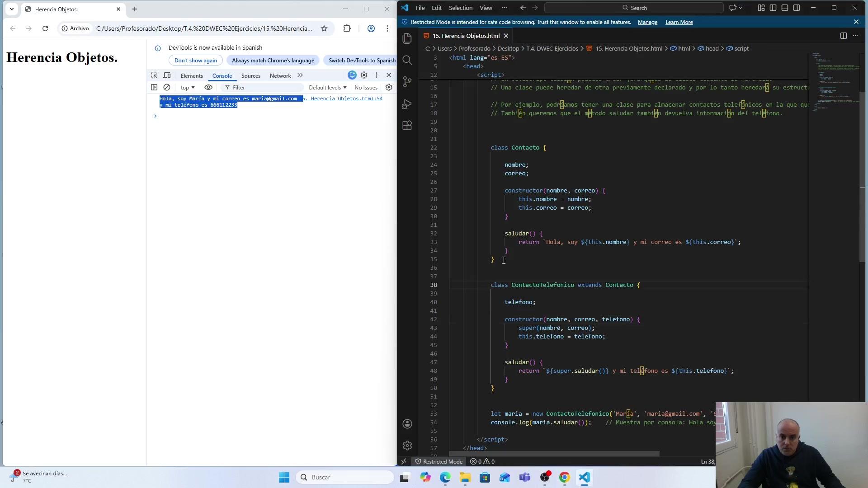
Task: Open a new Chrome tab
Action: click(135, 9)
